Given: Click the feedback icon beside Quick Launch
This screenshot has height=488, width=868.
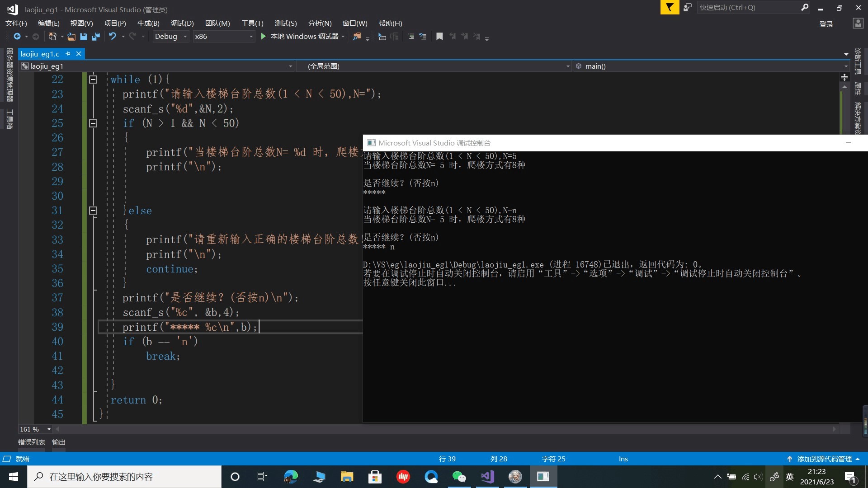Looking at the screenshot, I should (687, 8).
